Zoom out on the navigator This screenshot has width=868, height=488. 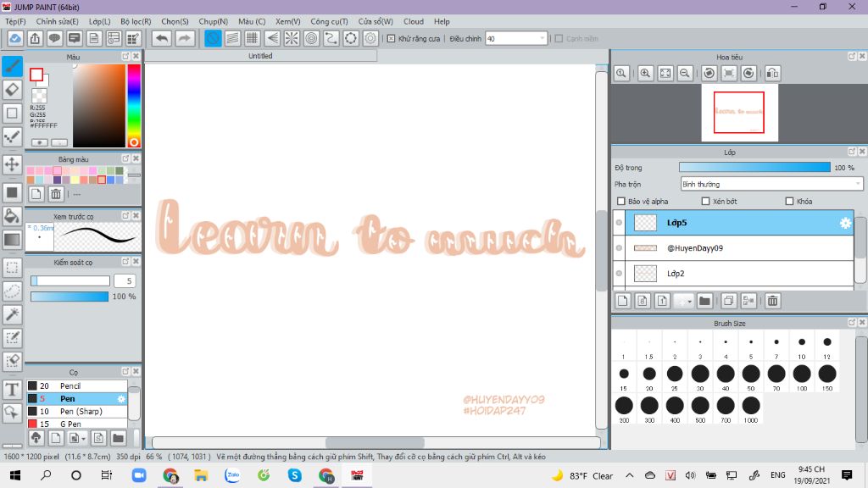pos(685,73)
